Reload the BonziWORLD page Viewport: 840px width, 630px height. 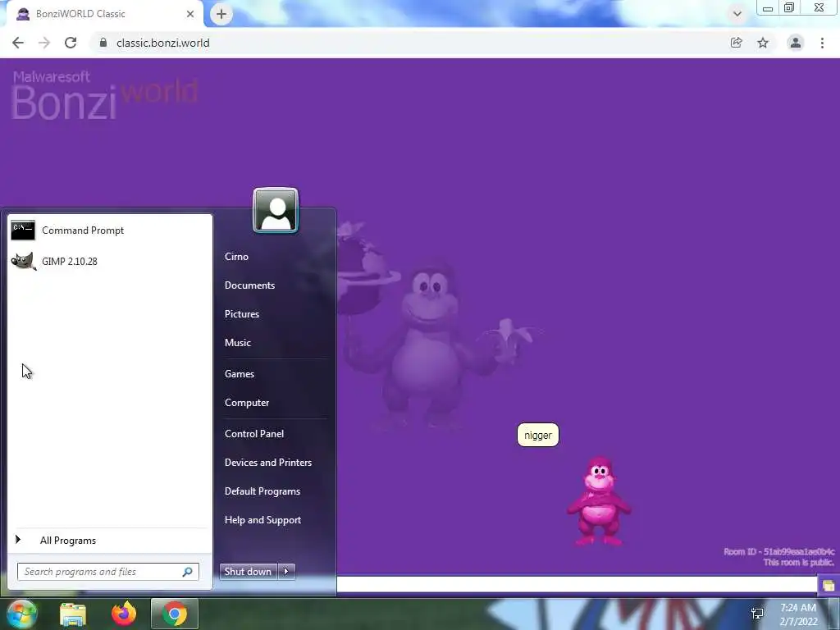coord(71,43)
